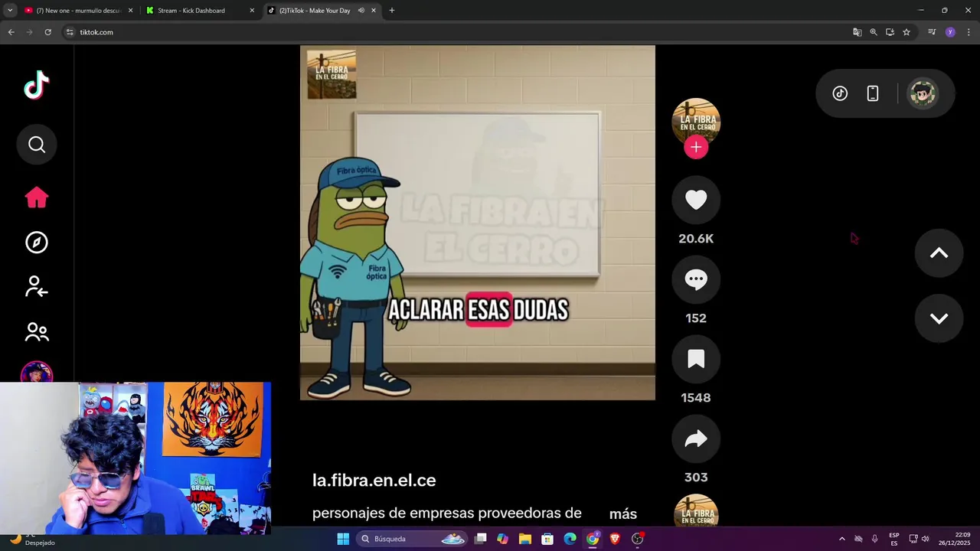980x551 pixels.
Task: Click the taskbar Búsqueda search box
Action: [413, 539]
